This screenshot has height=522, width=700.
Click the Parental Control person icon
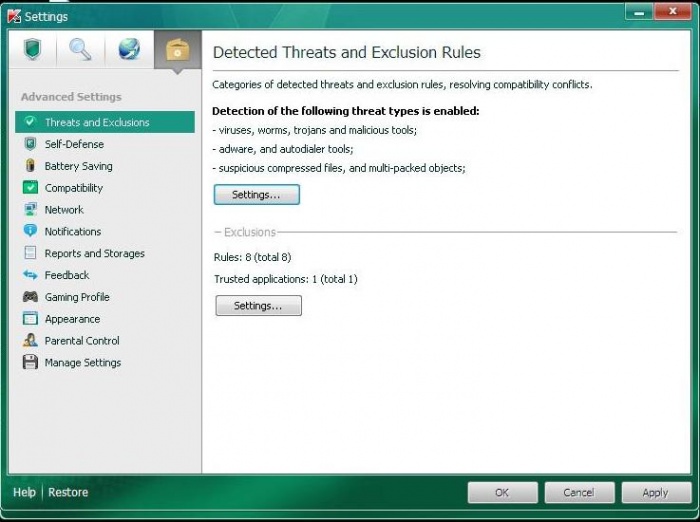(30, 340)
